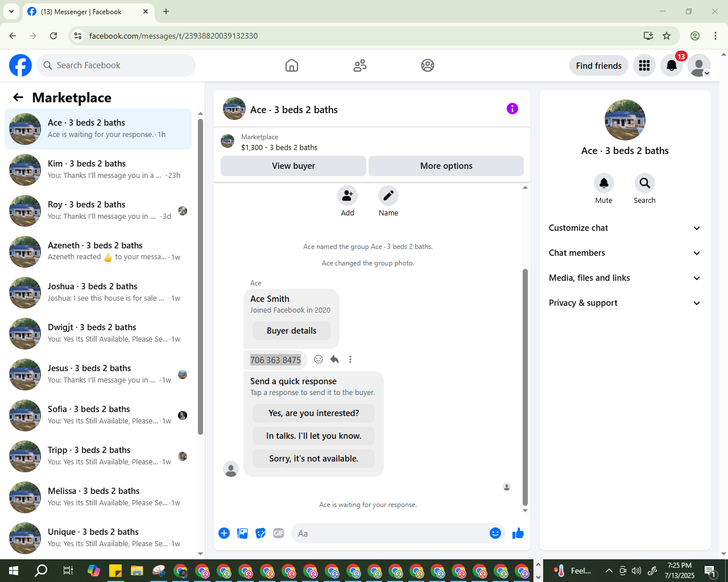Click Buyer details for Ace Smith
The image size is (728, 582).
[x=292, y=331]
